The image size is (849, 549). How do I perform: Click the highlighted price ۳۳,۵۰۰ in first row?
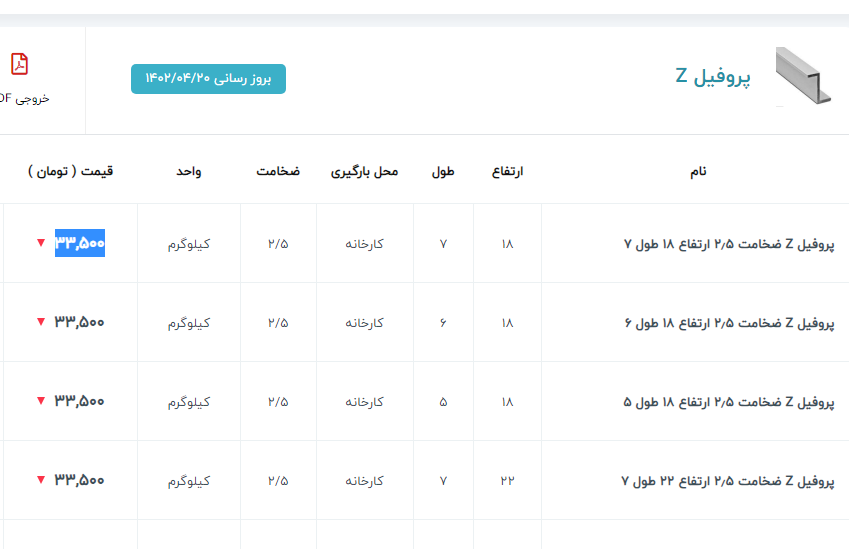[x=80, y=243]
